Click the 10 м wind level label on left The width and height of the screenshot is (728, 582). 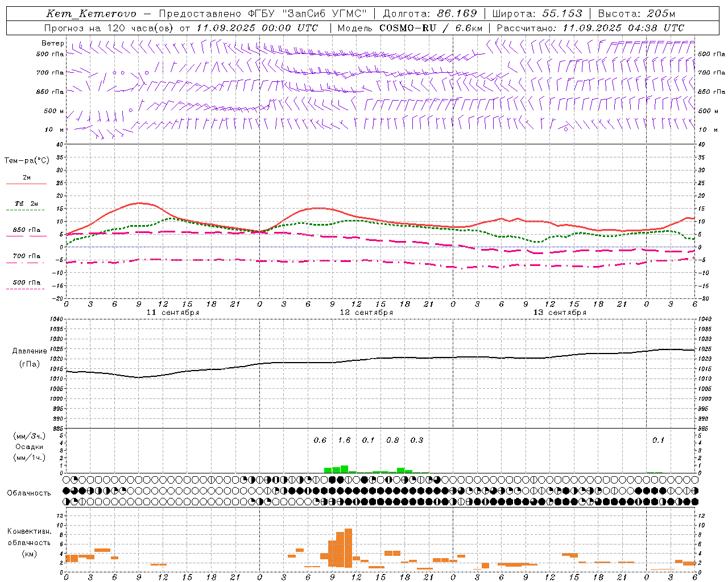click(x=55, y=130)
